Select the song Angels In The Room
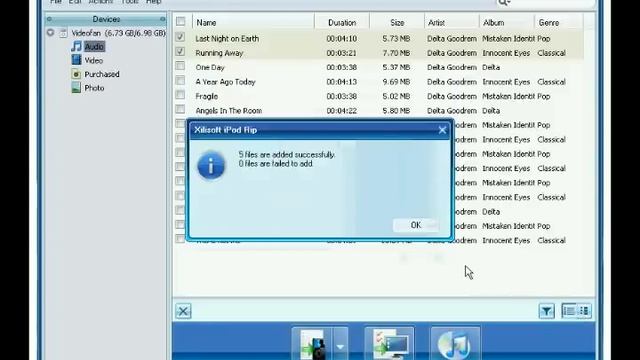This screenshot has height=360, width=640. 229,111
